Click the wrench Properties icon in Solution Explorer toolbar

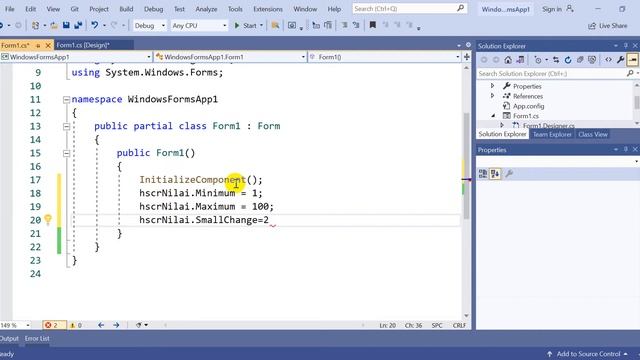pos(621,60)
